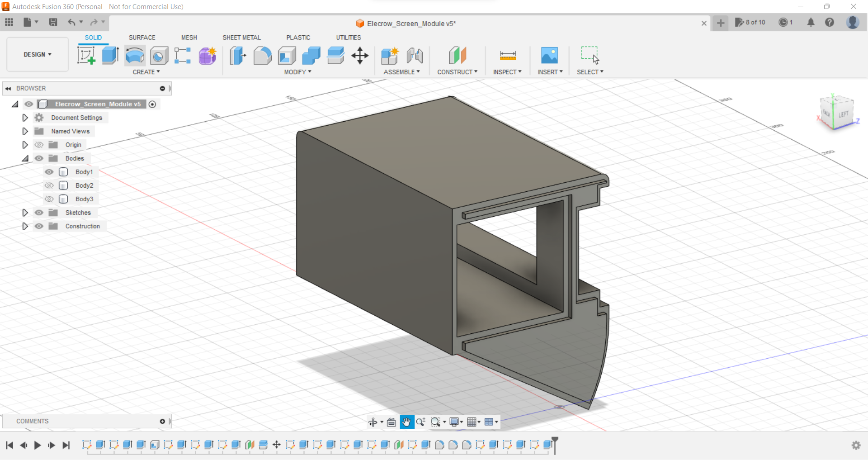Activate the Pan hand tool

[406, 422]
